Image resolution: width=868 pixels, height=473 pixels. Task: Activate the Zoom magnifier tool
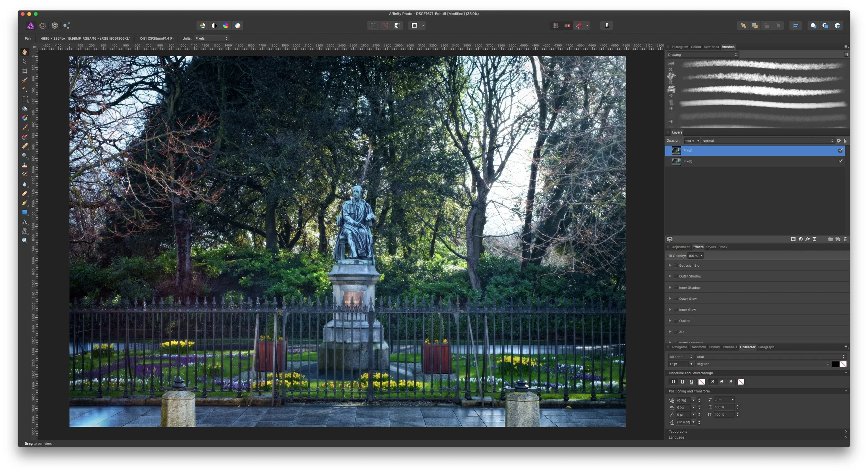pos(25,240)
